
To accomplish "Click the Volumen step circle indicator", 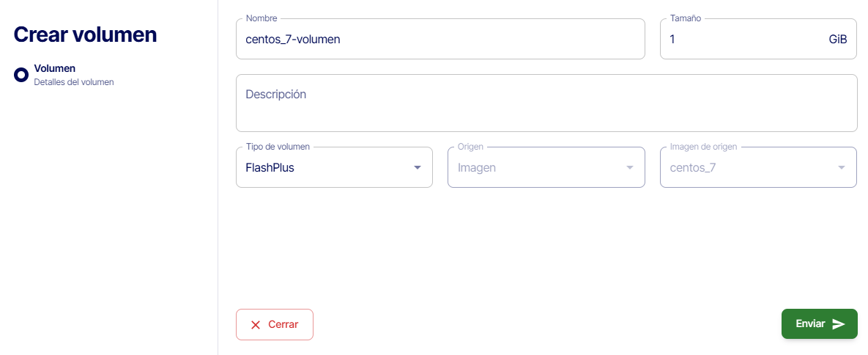I will click(21, 75).
